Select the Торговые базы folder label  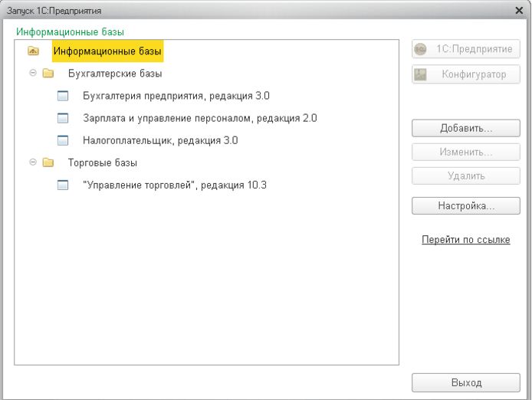click(103, 163)
